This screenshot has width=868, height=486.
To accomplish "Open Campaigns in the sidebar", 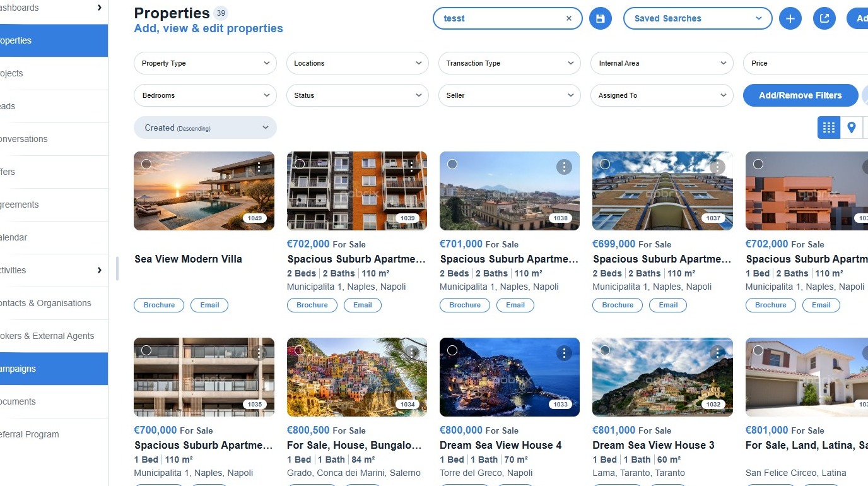I will click(54, 369).
